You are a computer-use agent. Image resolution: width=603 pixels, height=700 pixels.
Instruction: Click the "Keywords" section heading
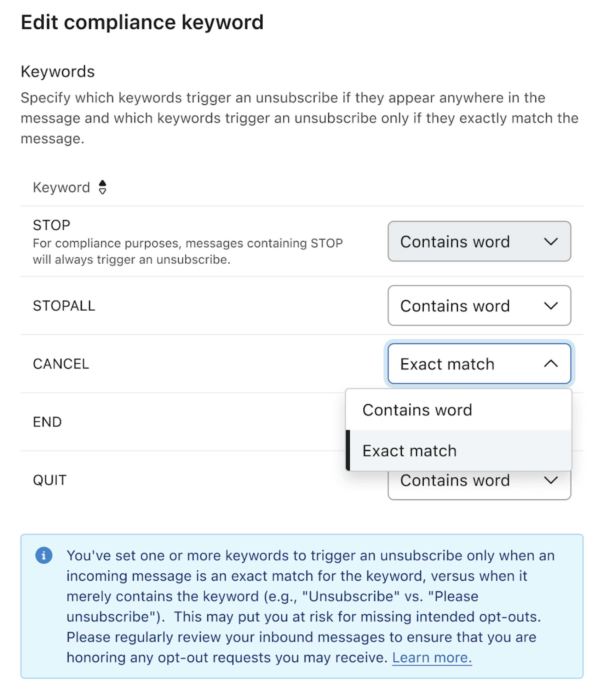click(x=57, y=72)
